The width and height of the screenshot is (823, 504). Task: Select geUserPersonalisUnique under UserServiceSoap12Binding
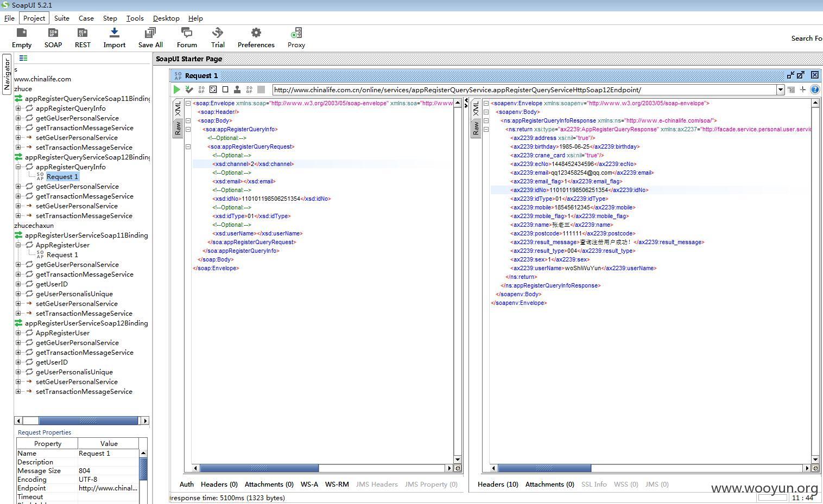74,372
